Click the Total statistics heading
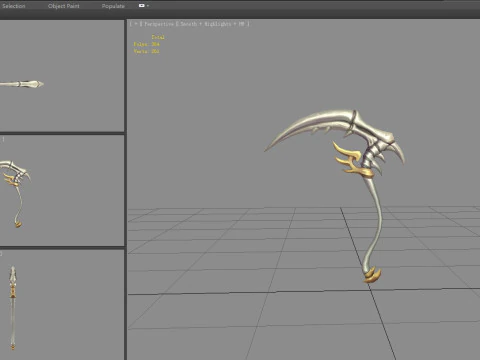The image size is (480, 360). (x=158, y=37)
